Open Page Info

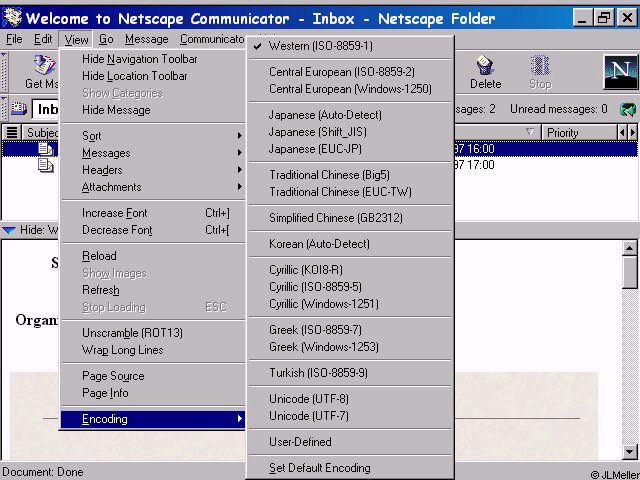(x=153, y=393)
